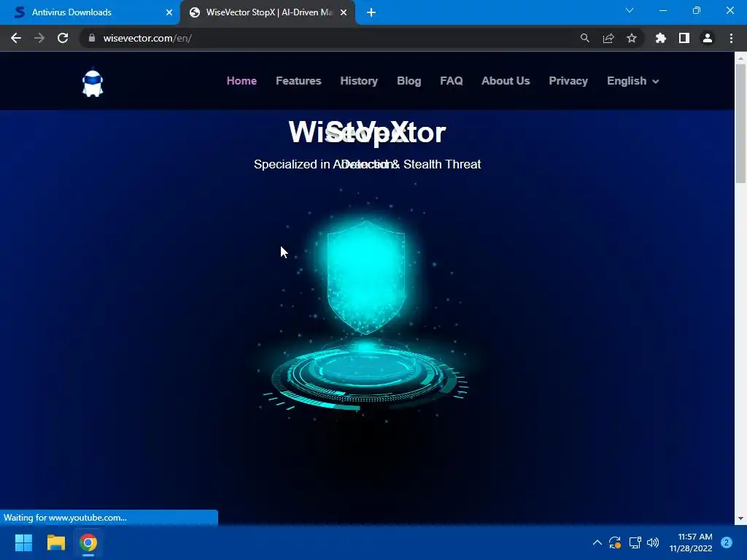This screenshot has height=560, width=747.
Task: Click the update sync tray icon
Action: (615, 542)
